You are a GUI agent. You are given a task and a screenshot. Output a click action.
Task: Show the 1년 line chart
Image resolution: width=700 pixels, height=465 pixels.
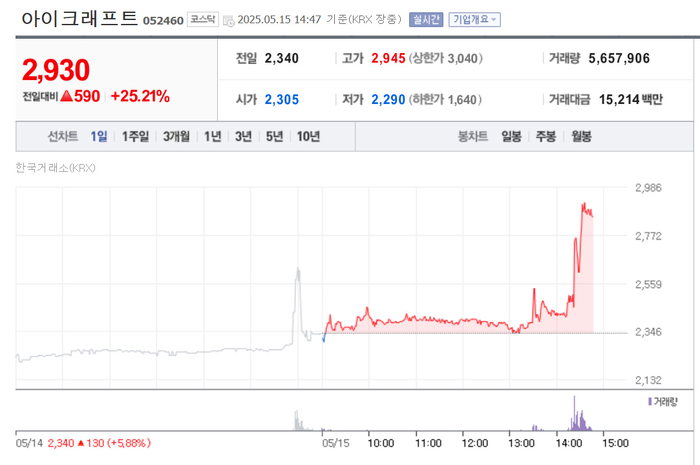[x=213, y=137]
